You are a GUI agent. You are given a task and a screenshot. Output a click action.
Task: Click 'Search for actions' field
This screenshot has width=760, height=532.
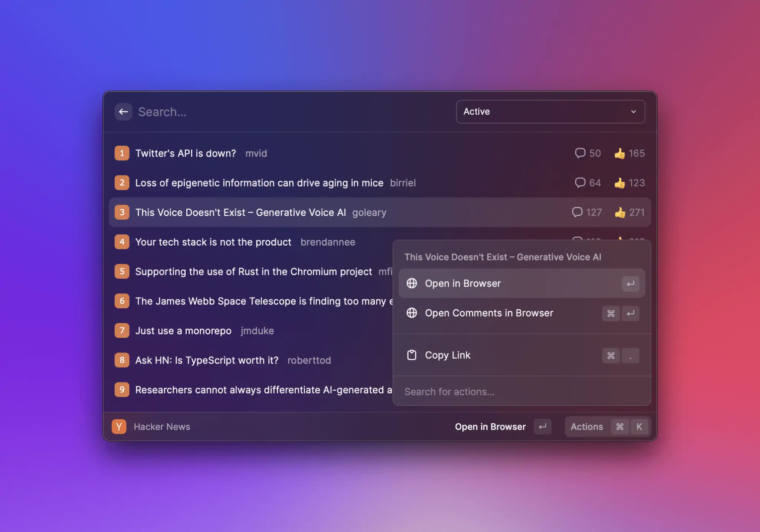pos(449,391)
